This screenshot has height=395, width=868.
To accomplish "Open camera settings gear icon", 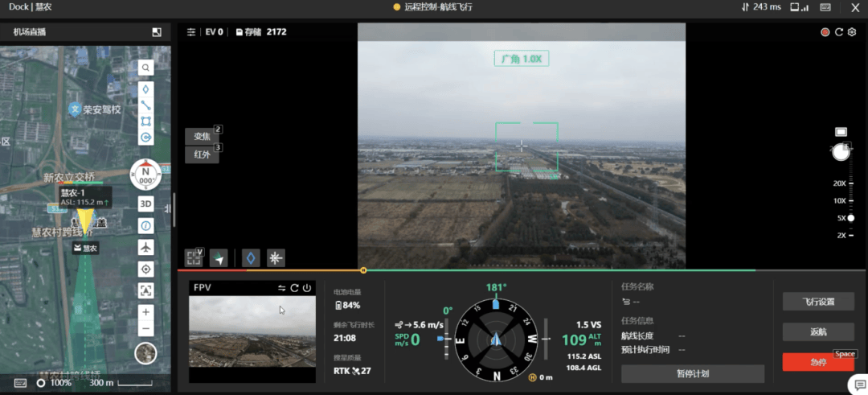I will pyautogui.click(x=852, y=32).
